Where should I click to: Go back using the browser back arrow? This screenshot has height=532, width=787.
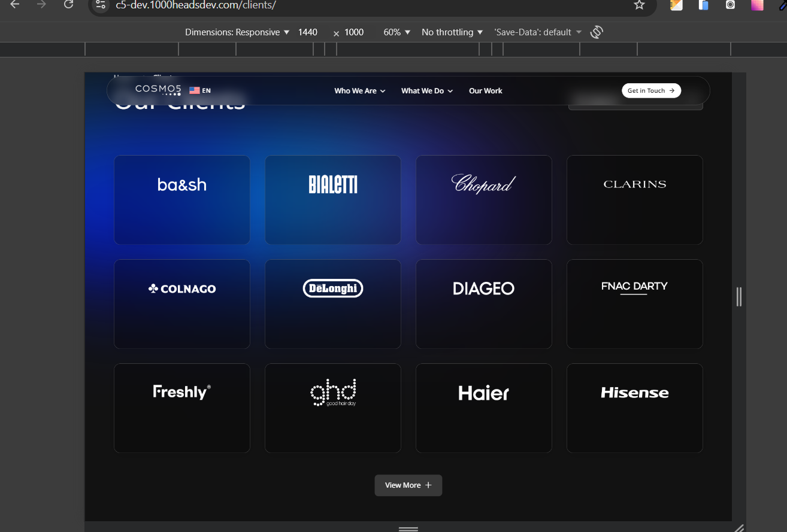coord(16,4)
